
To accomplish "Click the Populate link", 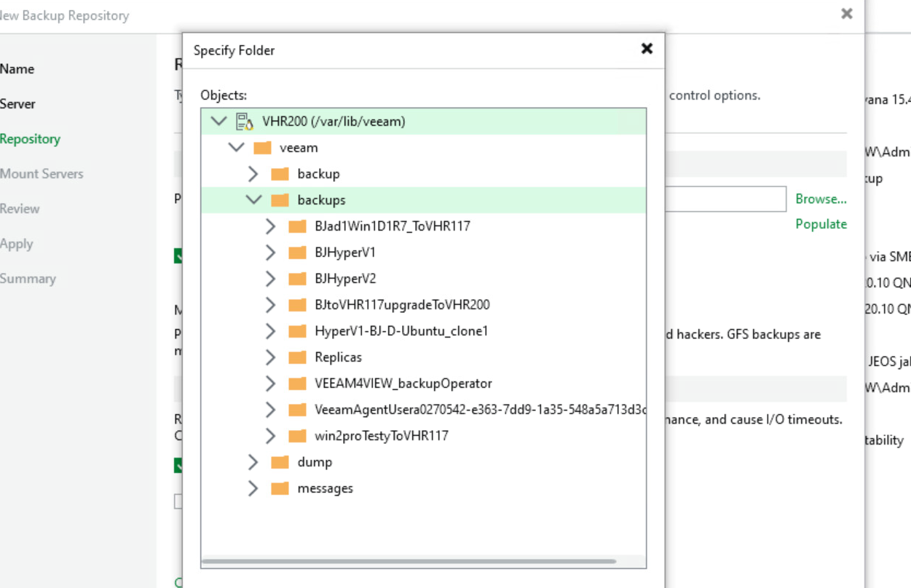I will tap(821, 224).
